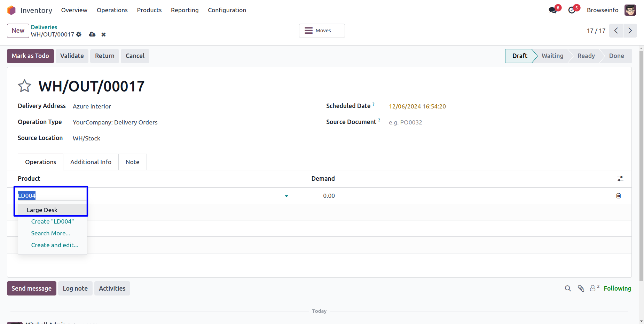Screen dimensions: 644x324
Task: Open the column settings adjust icon
Action: click(x=620, y=179)
